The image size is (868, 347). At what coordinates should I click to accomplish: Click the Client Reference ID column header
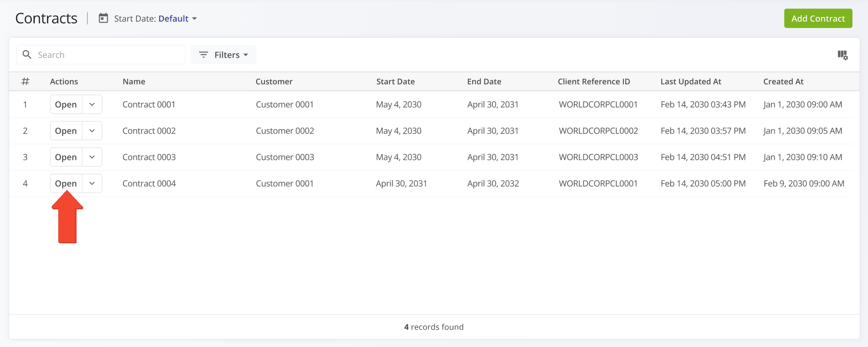pos(594,81)
